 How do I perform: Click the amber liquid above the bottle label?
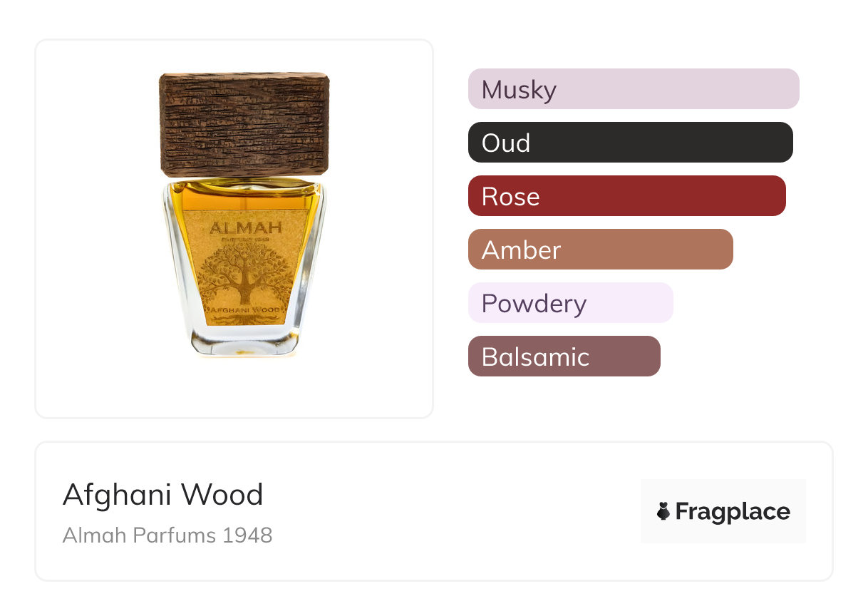[x=244, y=194]
